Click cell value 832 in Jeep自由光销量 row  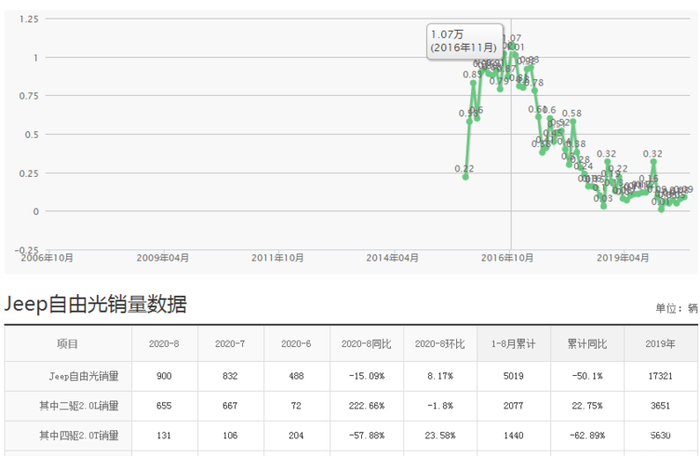[x=230, y=376]
